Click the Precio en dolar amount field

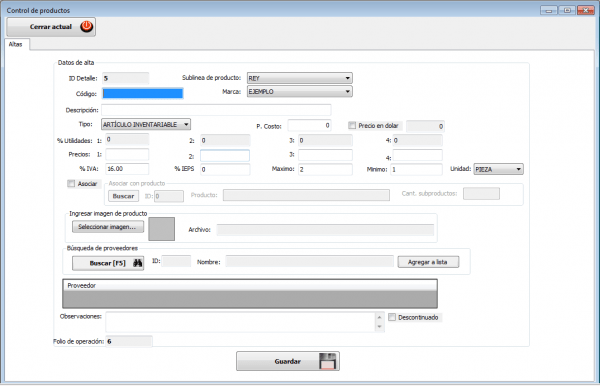click(425, 126)
